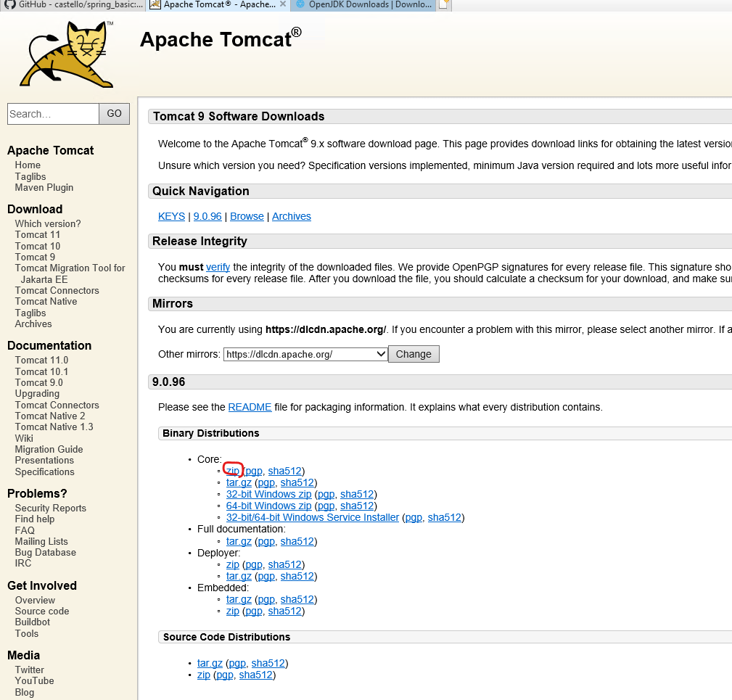
Task: Open the Migration Guide link
Action: click(x=49, y=450)
